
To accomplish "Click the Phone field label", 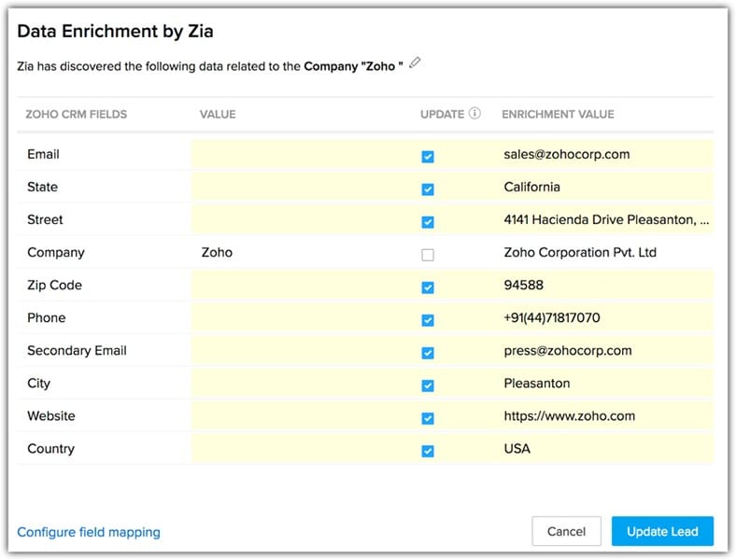I will 47,318.
